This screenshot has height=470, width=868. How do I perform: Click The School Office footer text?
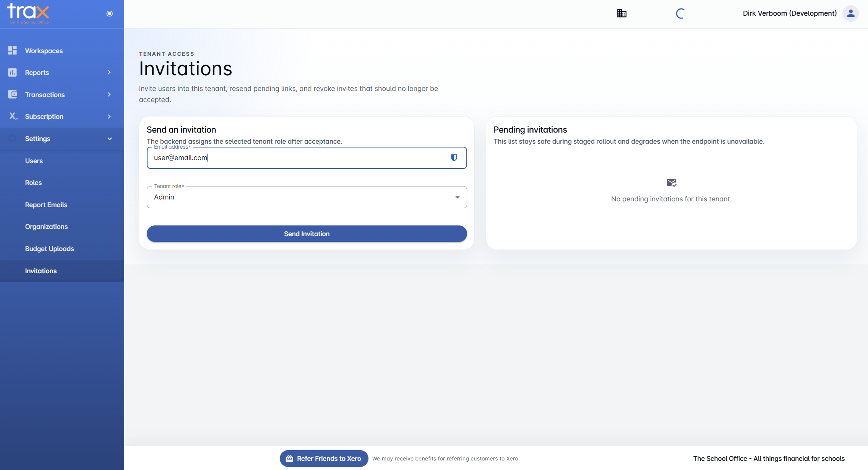click(769, 459)
